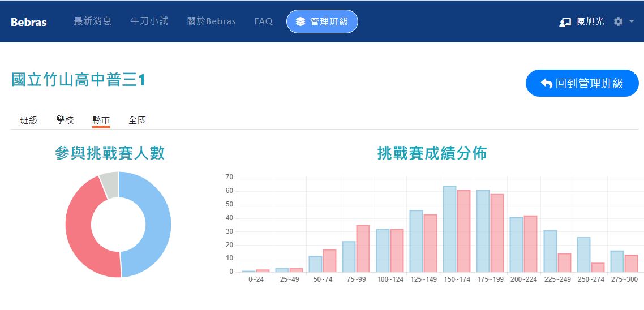Click the 參與挑戰賽人數 chart title
Screen dimensions: 644x310
click(110, 153)
